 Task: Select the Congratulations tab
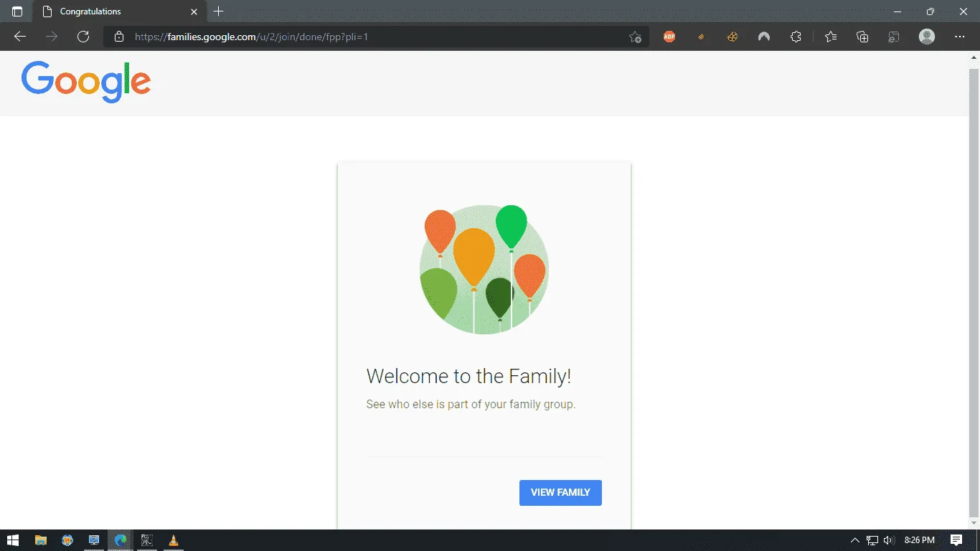pyautogui.click(x=120, y=11)
